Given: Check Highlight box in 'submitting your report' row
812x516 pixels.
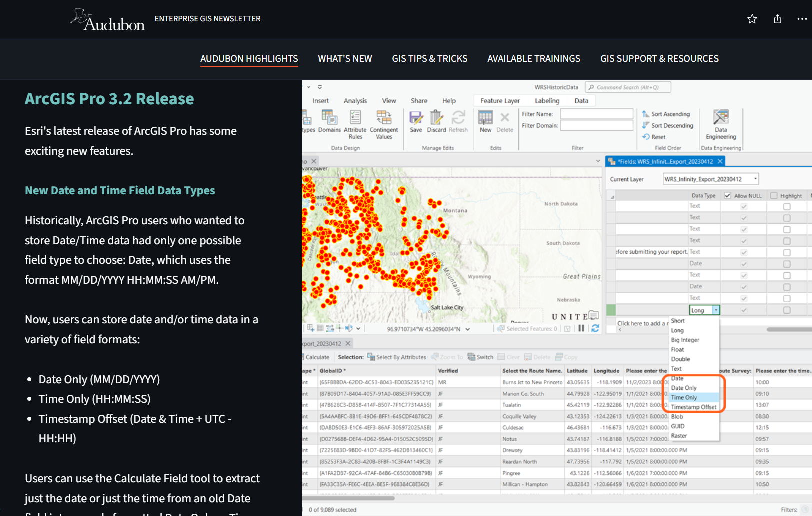Looking at the screenshot, I should point(787,252).
